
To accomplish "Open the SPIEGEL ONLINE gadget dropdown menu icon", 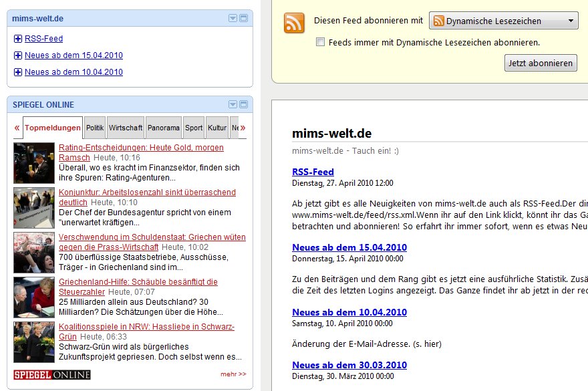I will click(x=233, y=104).
